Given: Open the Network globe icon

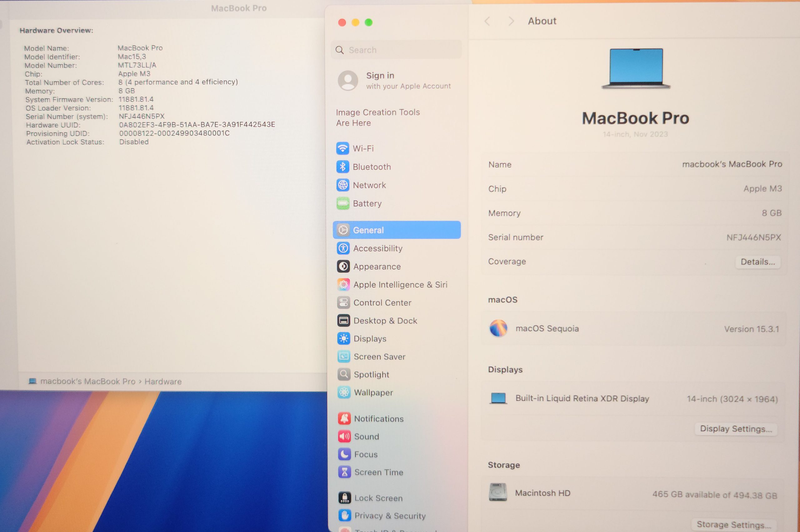Looking at the screenshot, I should pyautogui.click(x=343, y=185).
